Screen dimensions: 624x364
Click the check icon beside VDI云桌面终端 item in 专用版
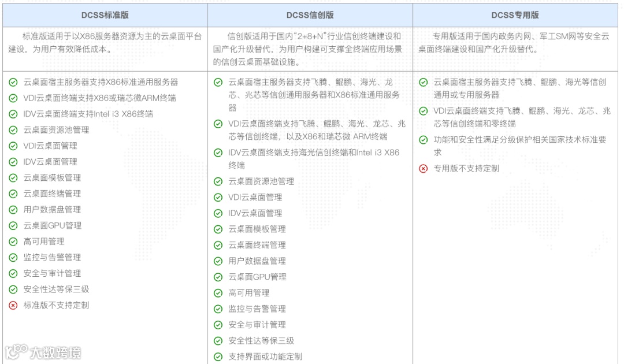click(424, 111)
